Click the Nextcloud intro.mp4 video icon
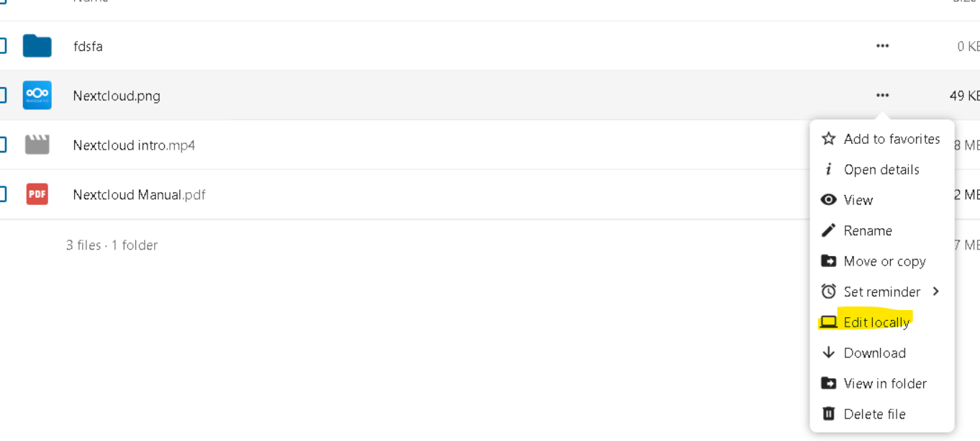The width and height of the screenshot is (980, 441). (x=37, y=145)
